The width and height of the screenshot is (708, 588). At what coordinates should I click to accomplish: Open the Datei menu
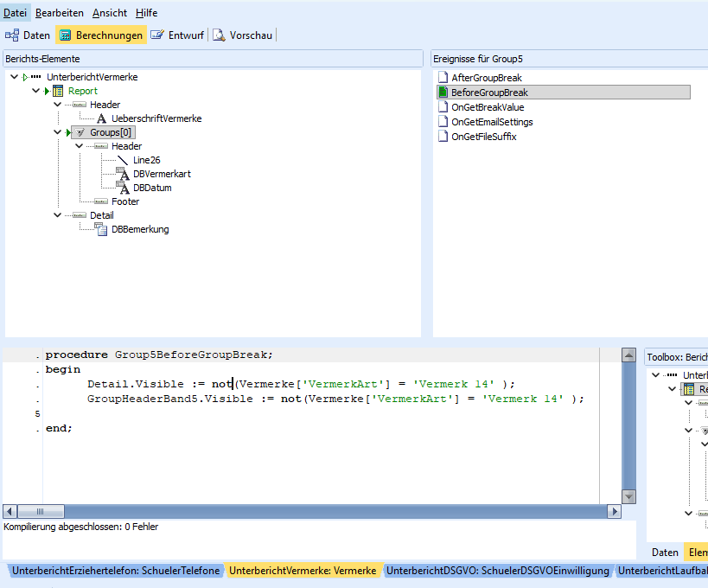coord(15,13)
